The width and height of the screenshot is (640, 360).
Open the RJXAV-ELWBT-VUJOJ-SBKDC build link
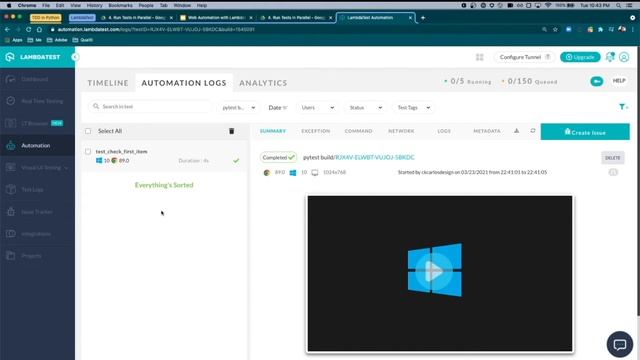click(375, 157)
